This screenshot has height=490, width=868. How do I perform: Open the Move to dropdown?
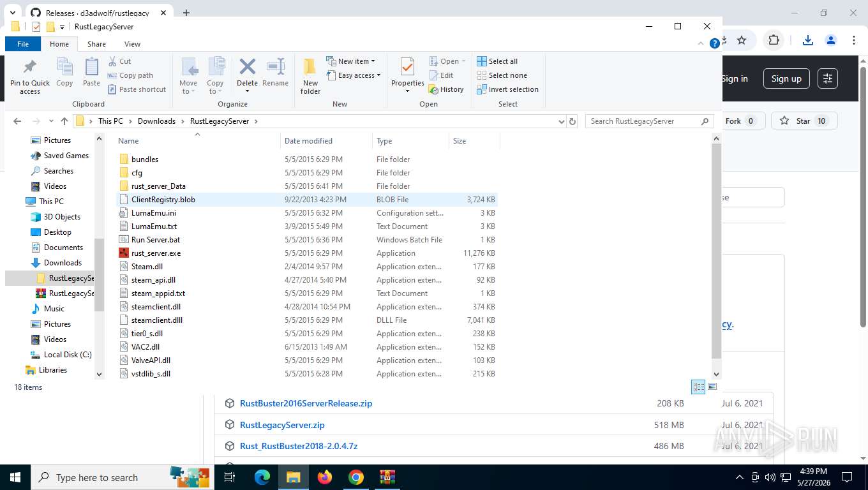[x=188, y=77]
